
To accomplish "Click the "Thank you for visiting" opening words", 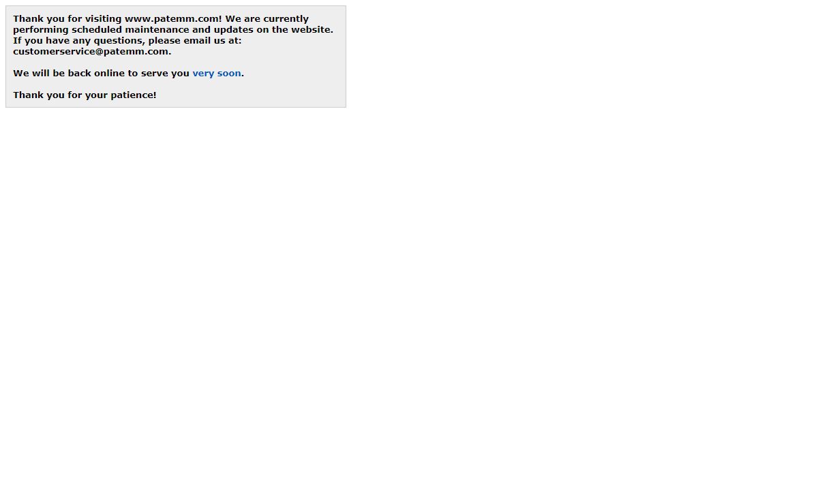I will point(67,19).
